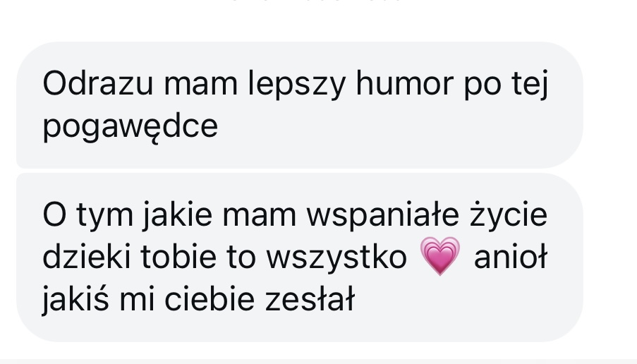Click the word "lepszy" in first message
Viewport: 637px width, 364px height.
coord(296,85)
